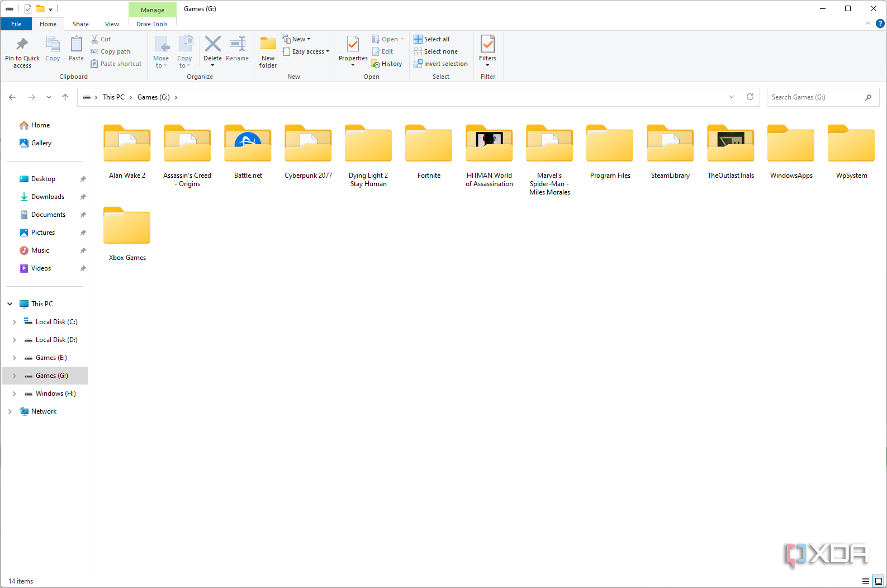Select HITMAN World of Assassination folder

[x=490, y=155]
